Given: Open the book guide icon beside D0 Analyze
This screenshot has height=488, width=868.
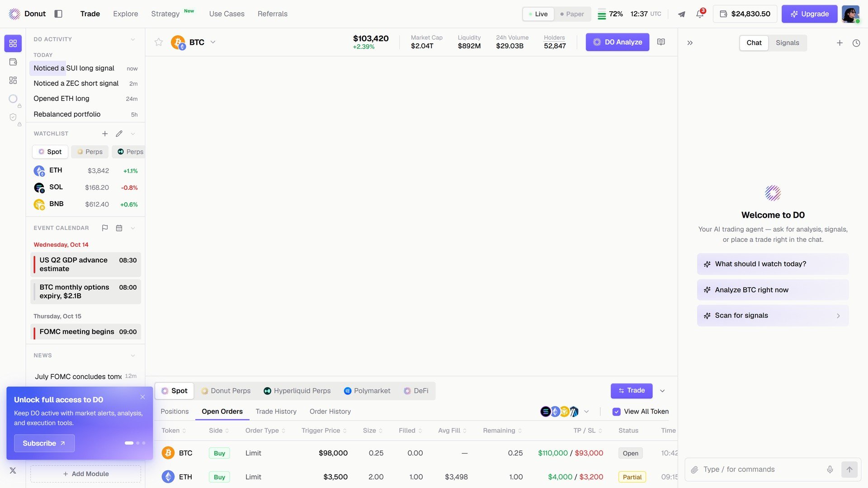Looking at the screenshot, I should point(661,42).
